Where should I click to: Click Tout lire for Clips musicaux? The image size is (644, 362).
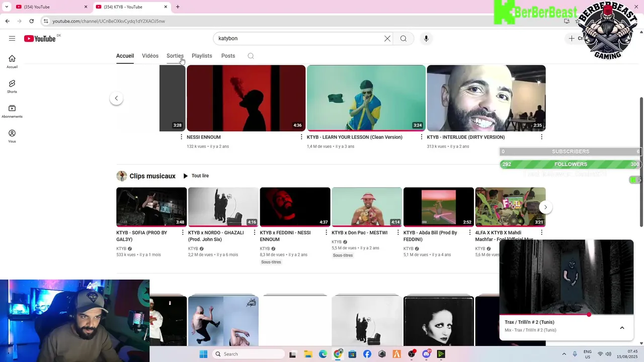196,176
